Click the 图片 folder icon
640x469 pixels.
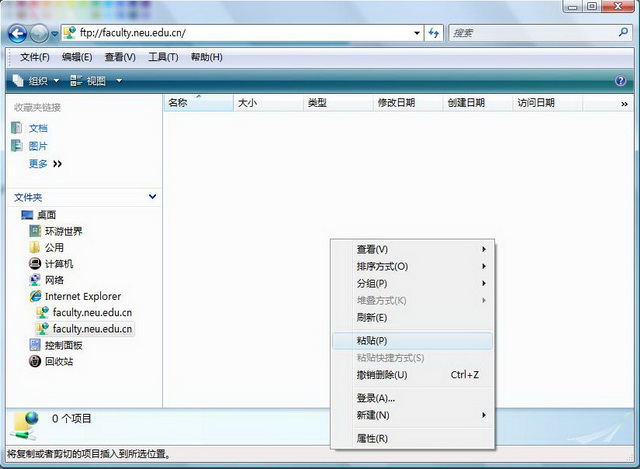[x=17, y=145]
